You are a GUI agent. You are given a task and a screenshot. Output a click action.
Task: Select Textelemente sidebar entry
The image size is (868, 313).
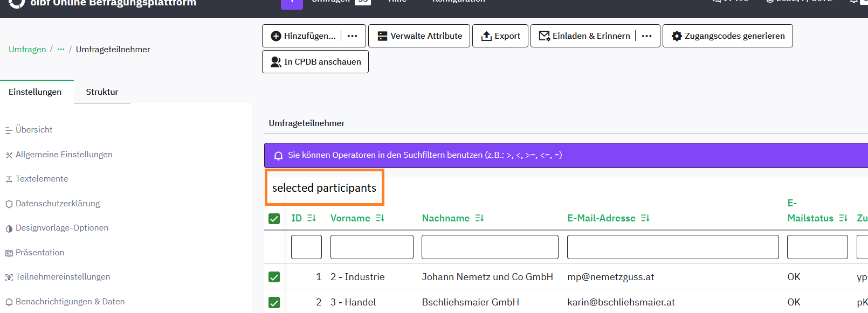[37, 179]
